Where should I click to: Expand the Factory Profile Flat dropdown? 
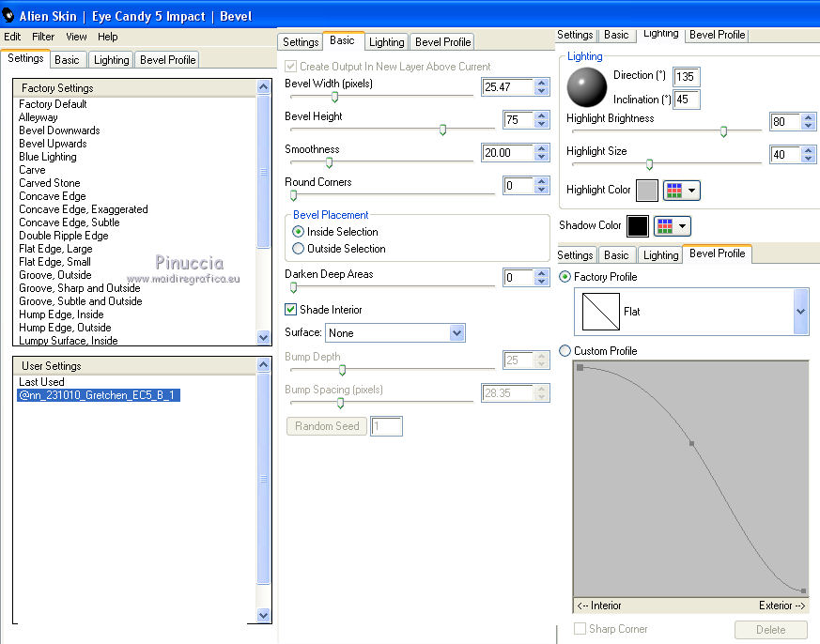coord(800,312)
